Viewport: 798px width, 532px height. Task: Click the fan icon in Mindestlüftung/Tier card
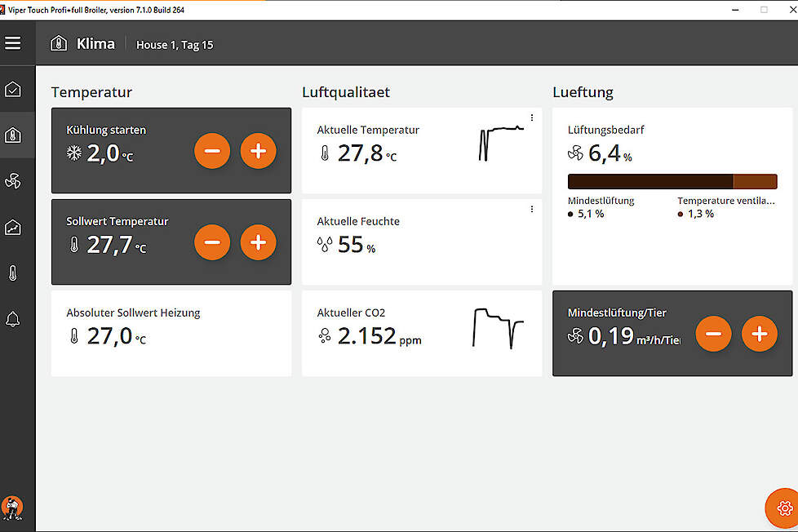tap(575, 336)
